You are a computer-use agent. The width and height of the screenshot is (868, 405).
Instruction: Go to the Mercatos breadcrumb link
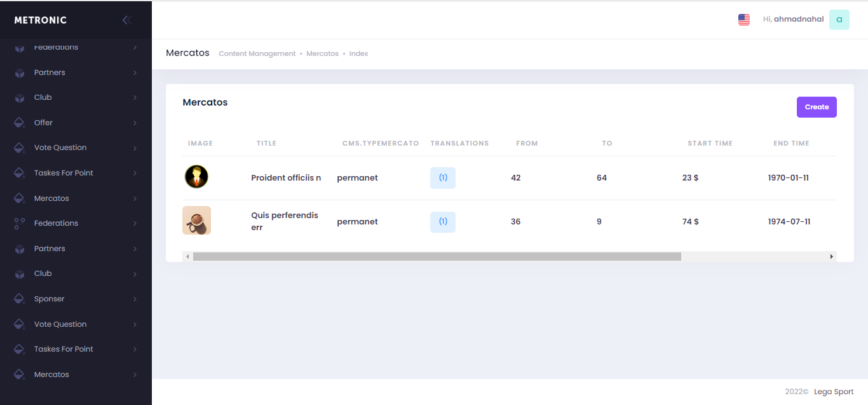(x=322, y=54)
